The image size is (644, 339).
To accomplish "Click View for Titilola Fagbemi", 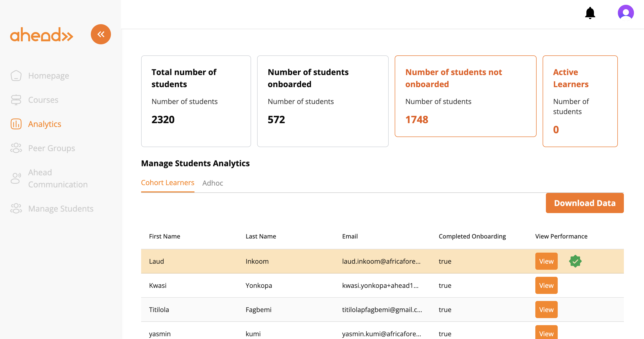I will pyautogui.click(x=546, y=310).
